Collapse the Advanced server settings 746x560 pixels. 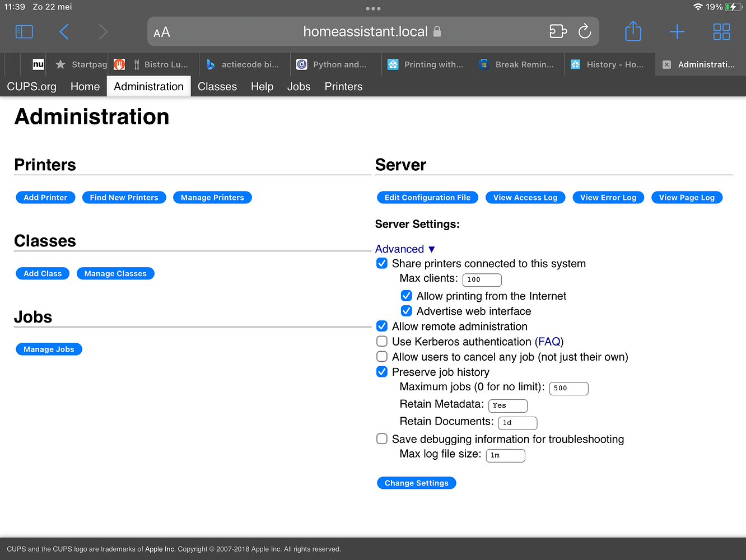(405, 249)
